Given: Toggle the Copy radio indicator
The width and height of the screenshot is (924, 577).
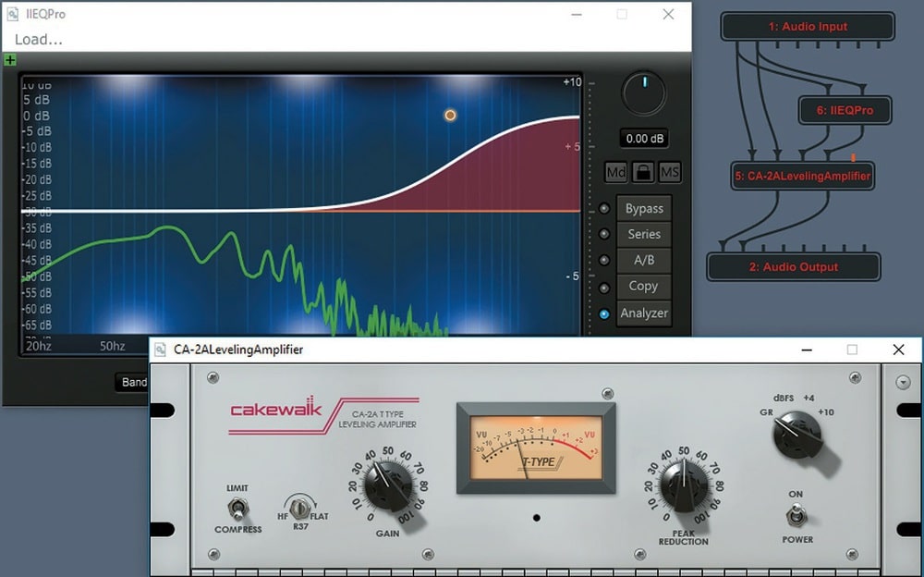Looking at the screenshot, I should point(604,288).
